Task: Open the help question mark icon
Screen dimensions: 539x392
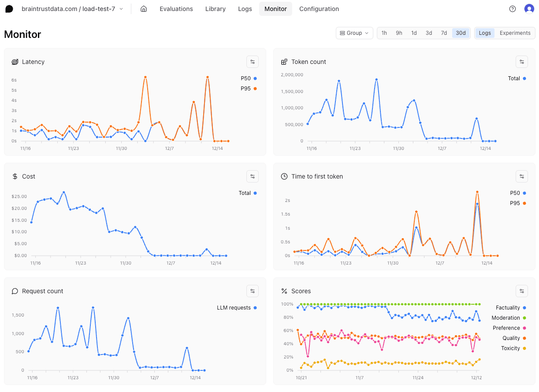Action: tap(513, 9)
